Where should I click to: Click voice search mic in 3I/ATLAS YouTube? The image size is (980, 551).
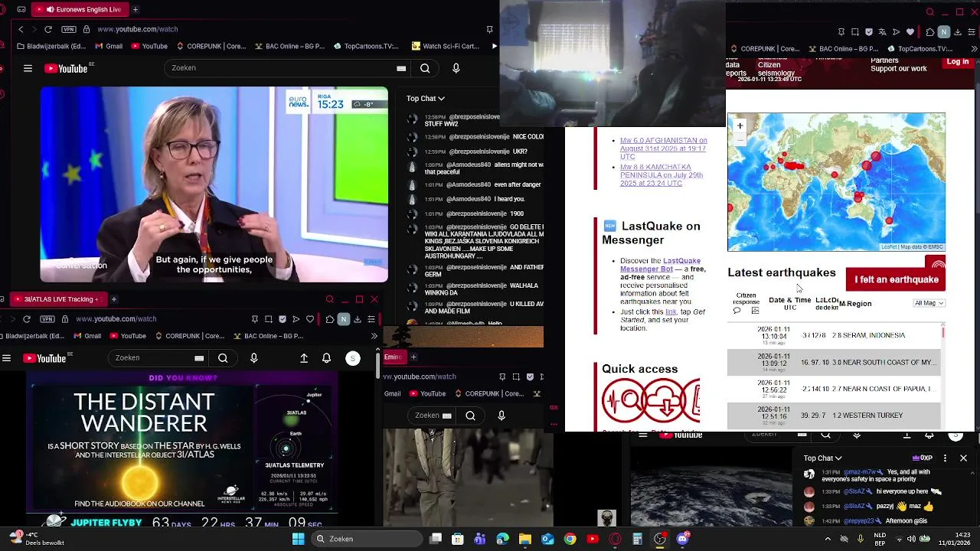pyautogui.click(x=254, y=358)
